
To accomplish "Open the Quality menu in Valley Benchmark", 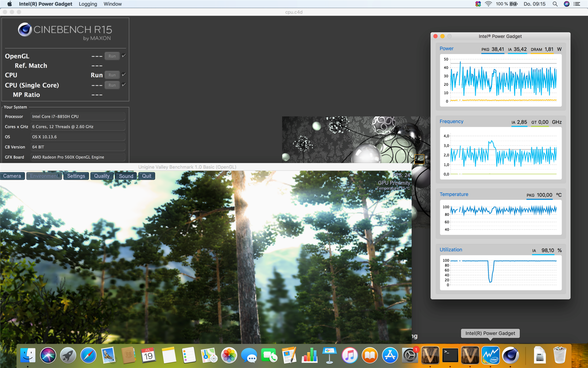I will point(102,176).
